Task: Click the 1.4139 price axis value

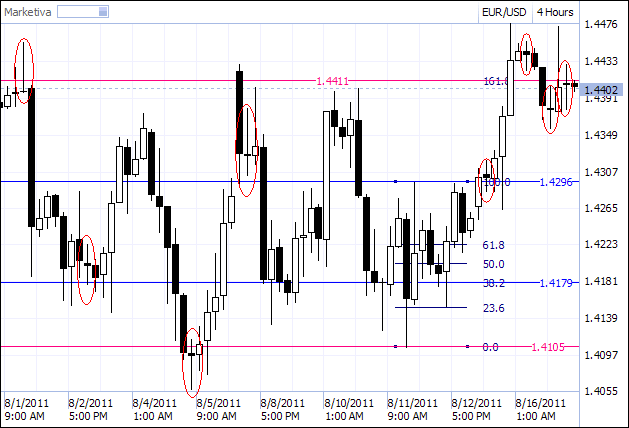Action: (x=601, y=318)
